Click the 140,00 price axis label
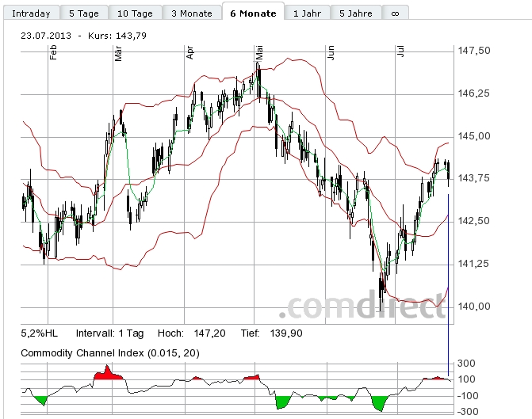 (x=474, y=307)
